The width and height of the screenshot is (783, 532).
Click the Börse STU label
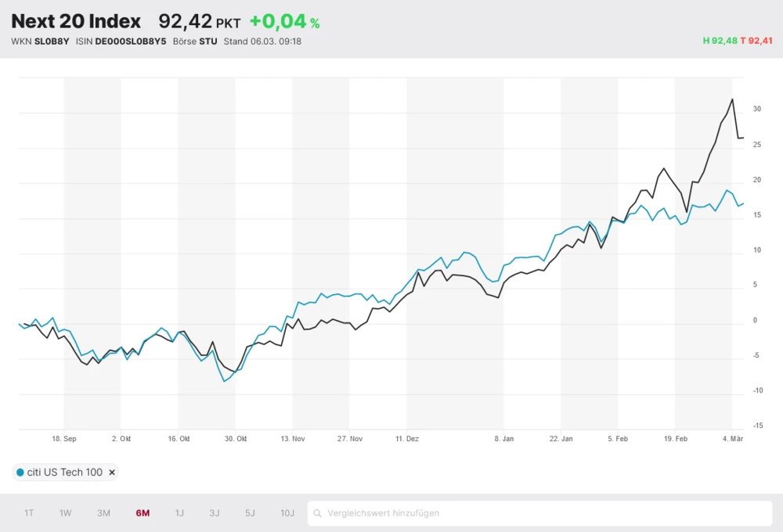(195, 41)
